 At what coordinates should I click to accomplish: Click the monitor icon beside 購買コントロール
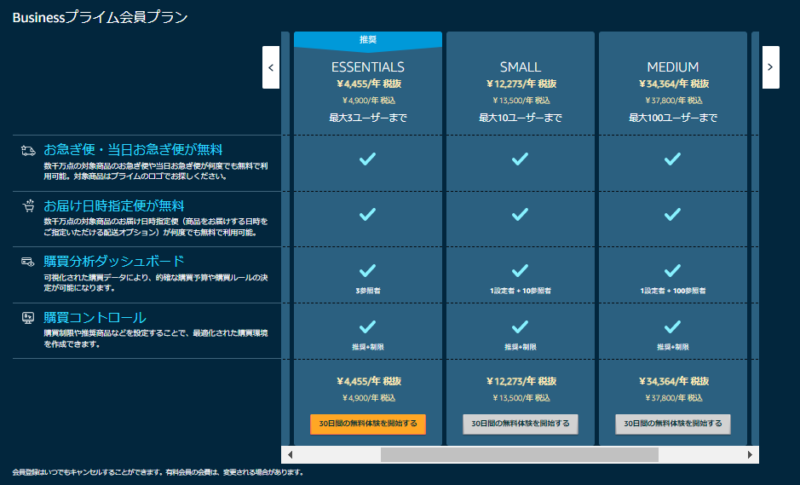28,318
